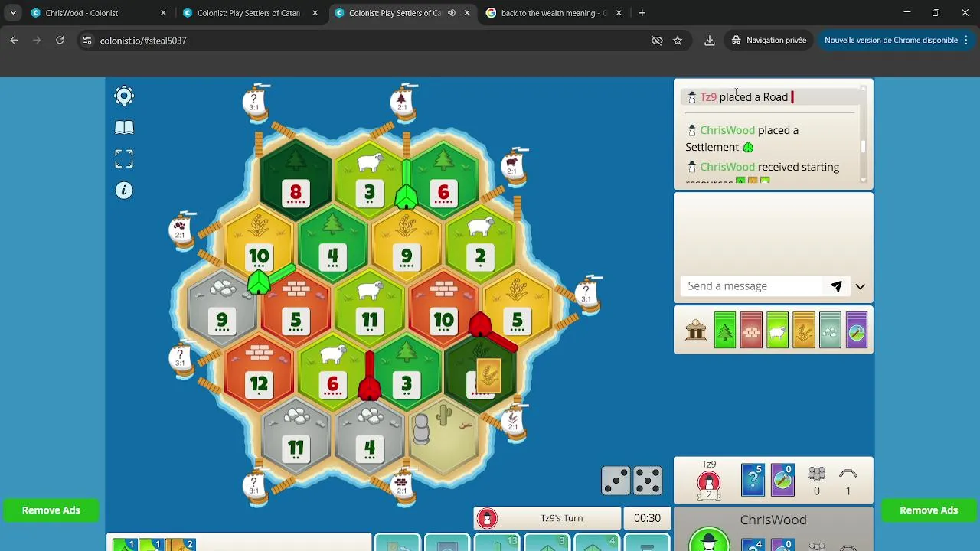Click the tracking protection eye icon
This screenshot has width=980, height=551.
click(x=657, y=41)
